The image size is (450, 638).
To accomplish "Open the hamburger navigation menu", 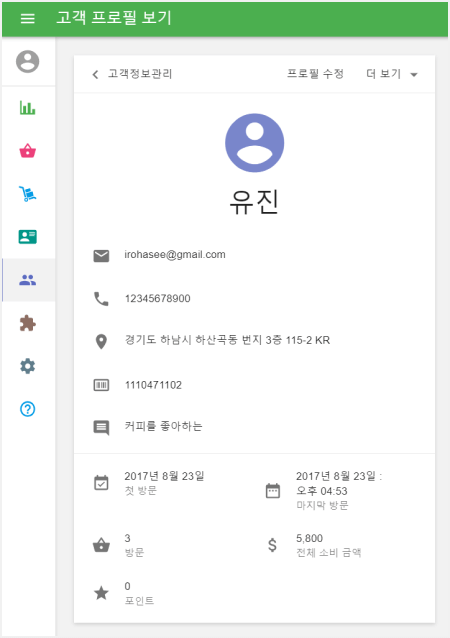I will 27,18.
